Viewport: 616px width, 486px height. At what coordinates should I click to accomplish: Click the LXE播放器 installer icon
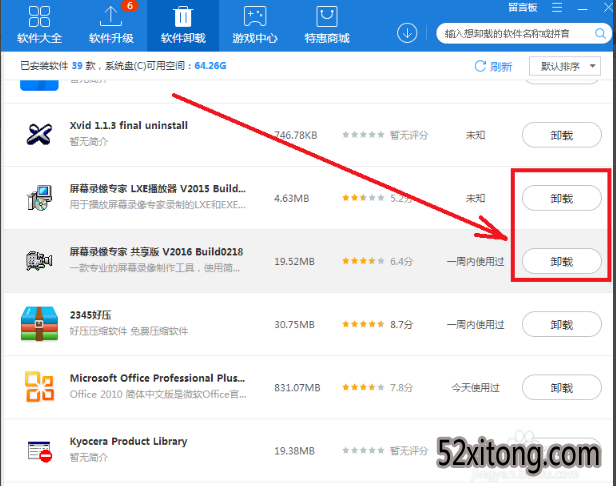click(x=39, y=198)
